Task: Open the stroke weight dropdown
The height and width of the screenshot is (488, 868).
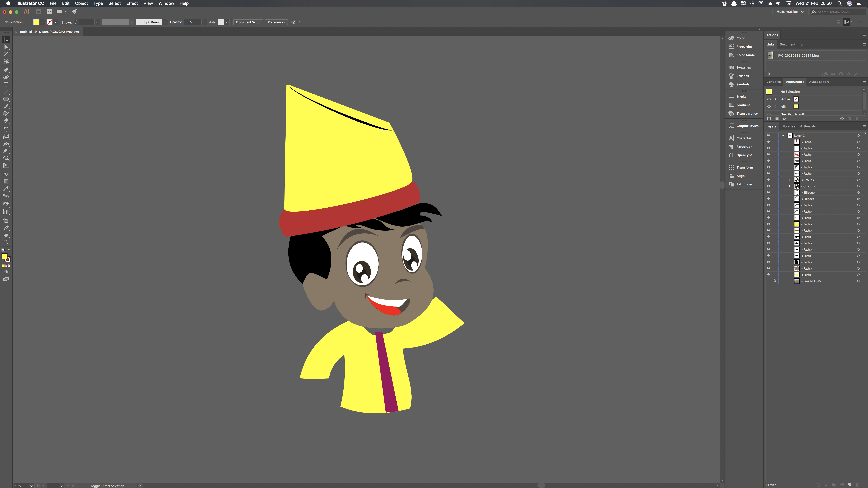Action: [x=97, y=22]
